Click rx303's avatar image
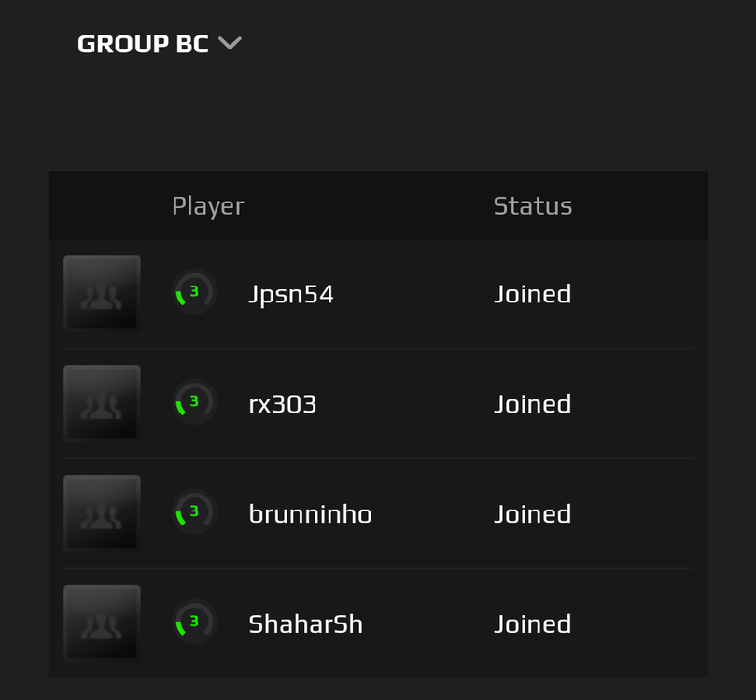The height and width of the screenshot is (700, 756). (x=102, y=403)
